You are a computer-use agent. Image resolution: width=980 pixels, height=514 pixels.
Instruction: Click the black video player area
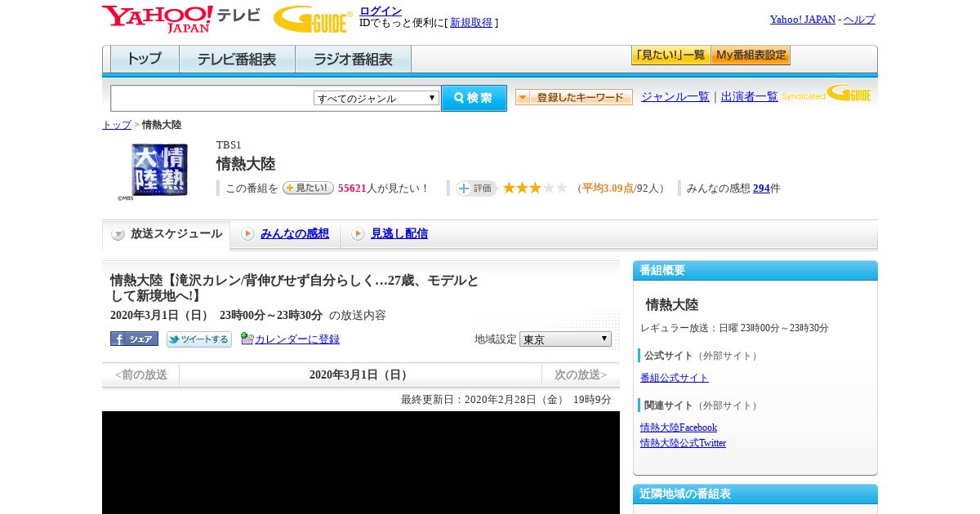click(x=361, y=463)
